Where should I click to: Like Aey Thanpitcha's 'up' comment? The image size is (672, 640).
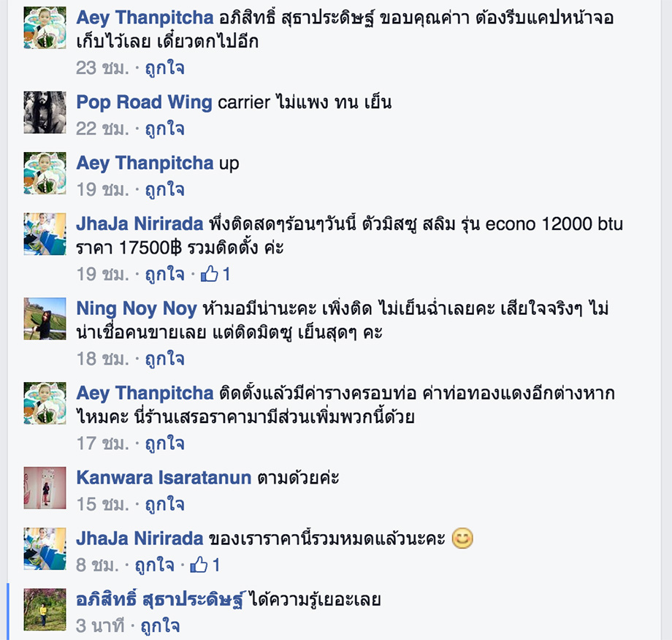164,189
